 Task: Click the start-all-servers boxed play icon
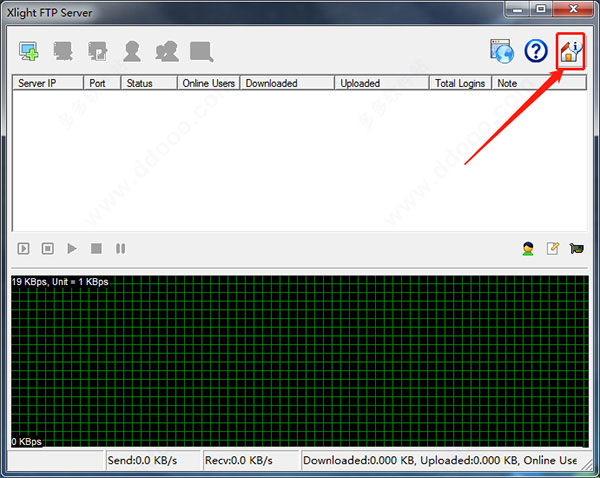click(23, 249)
